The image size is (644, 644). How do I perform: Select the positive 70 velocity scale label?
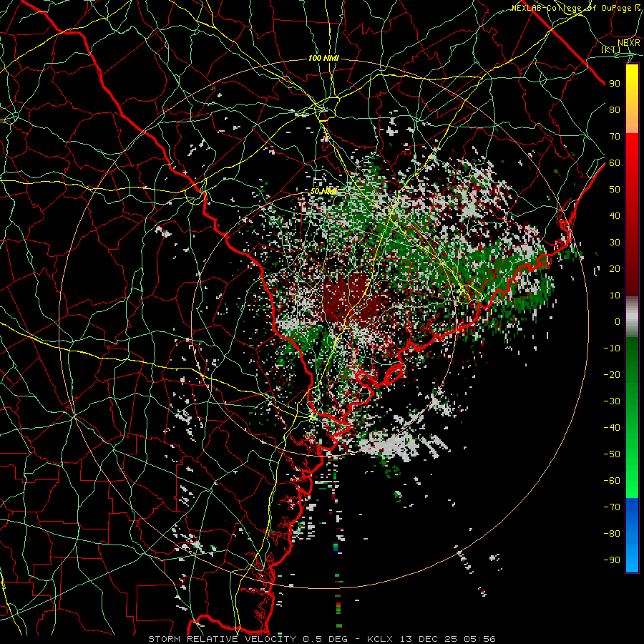click(x=615, y=137)
